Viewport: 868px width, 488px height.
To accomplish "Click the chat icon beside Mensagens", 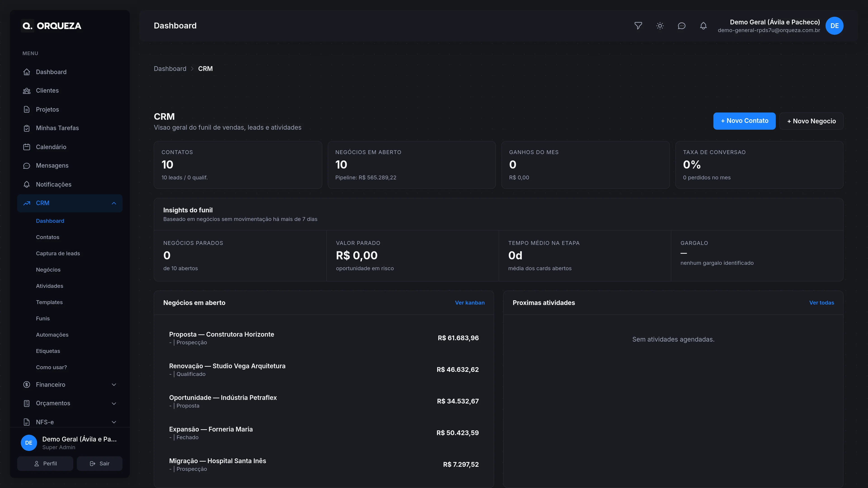I will click(27, 166).
